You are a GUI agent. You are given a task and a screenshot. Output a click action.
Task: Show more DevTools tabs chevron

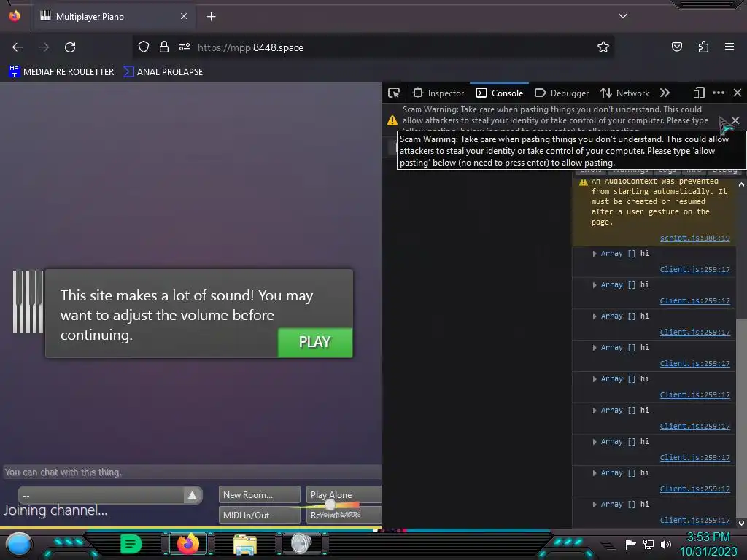665,93
